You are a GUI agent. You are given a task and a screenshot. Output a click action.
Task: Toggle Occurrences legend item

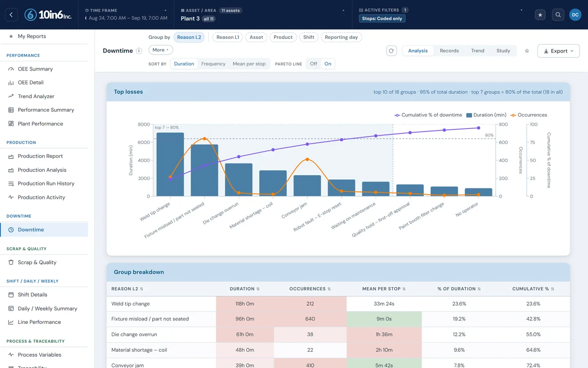point(528,115)
